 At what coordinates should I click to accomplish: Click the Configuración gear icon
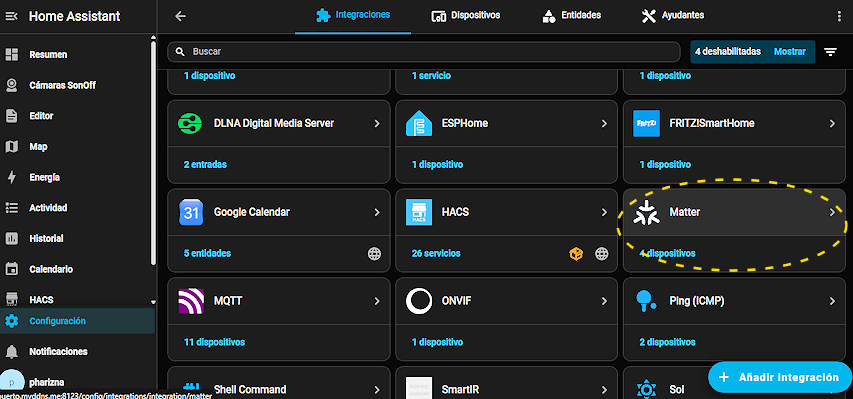[11, 321]
